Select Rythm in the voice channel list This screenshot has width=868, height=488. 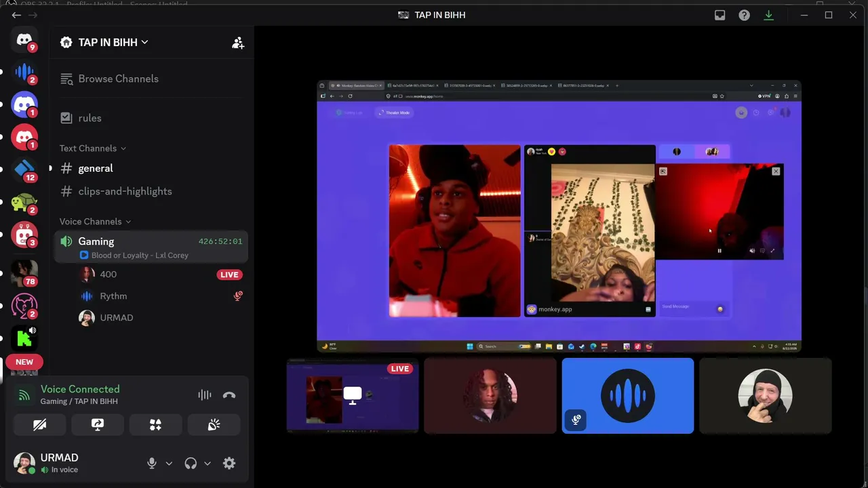[x=160, y=296]
